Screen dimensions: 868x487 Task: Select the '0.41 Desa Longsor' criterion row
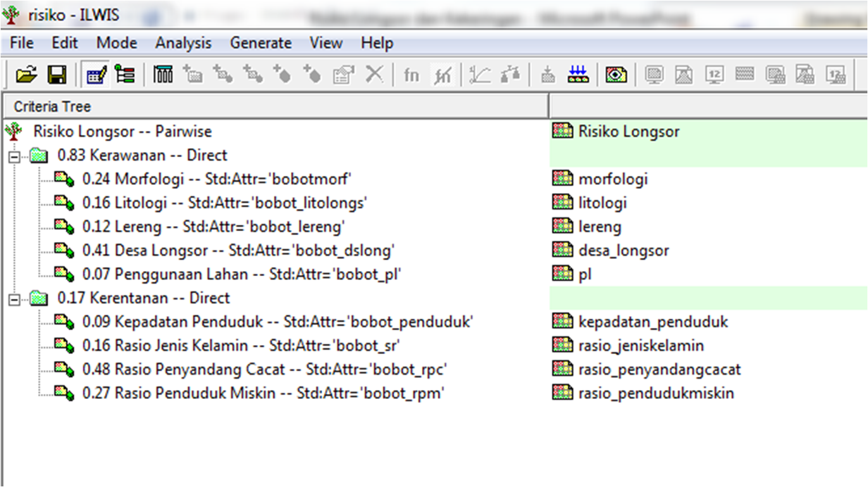pos(239,251)
